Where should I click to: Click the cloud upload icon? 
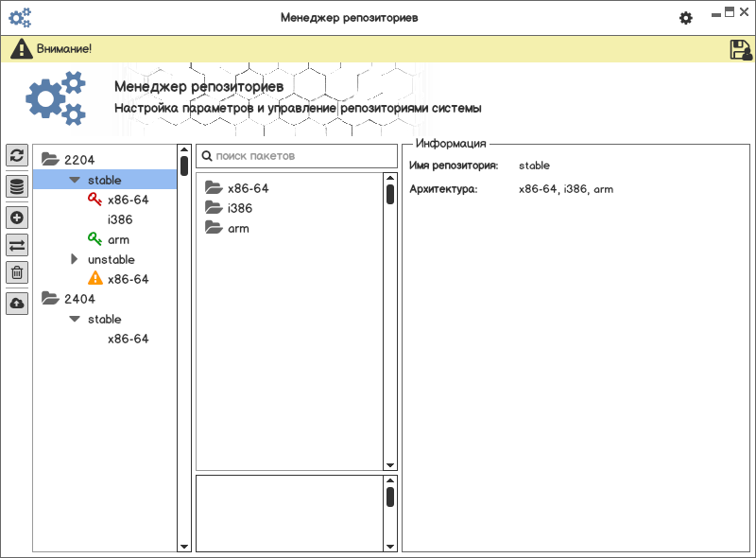(17, 303)
